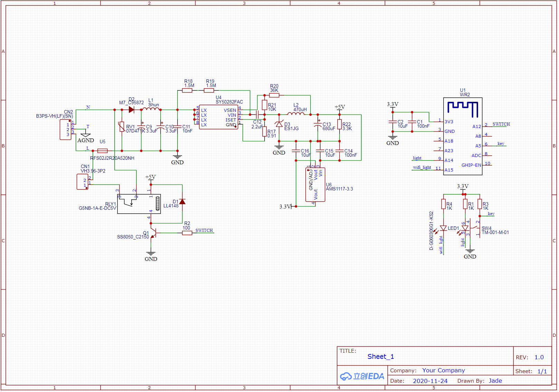559x392 pixels.
Task: Select the date 2020-11-24 text
Action: [x=430, y=381]
